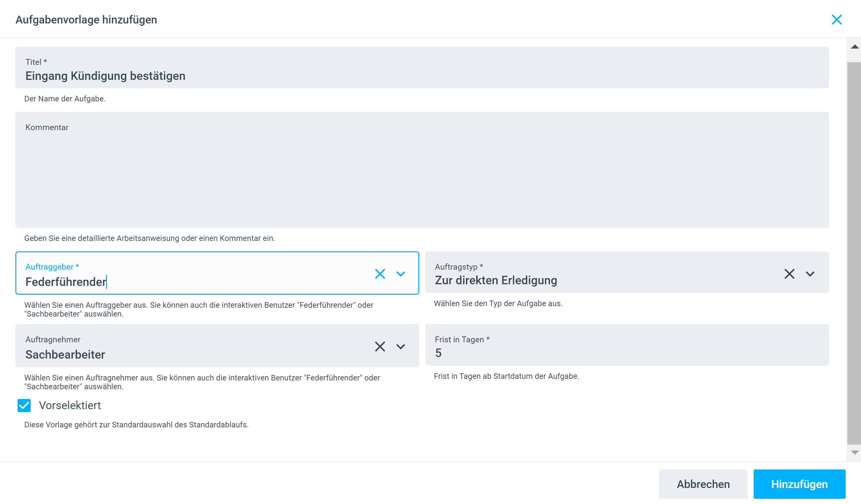The width and height of the screenshot is (861, 504).
Task: Click the vertical scrollbar thumb
Action: coord(854,253)
